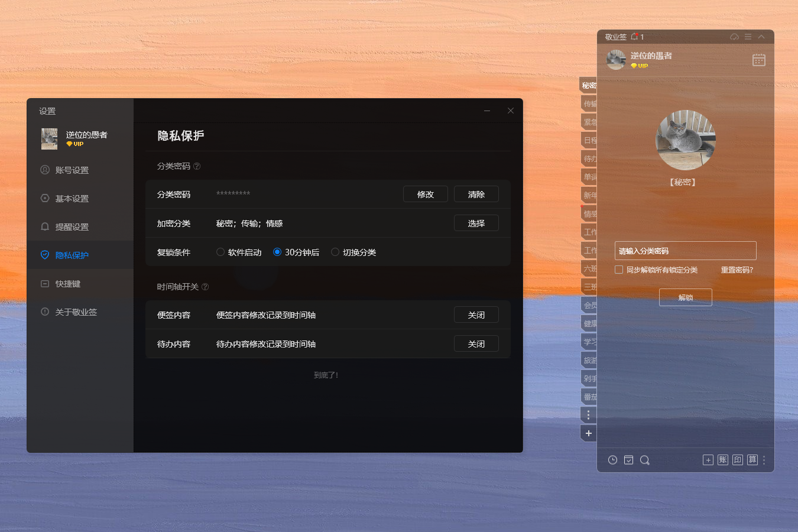
Task: Check 同步解锁所有锁定分类 checkbox
Action: pos(619,270)
